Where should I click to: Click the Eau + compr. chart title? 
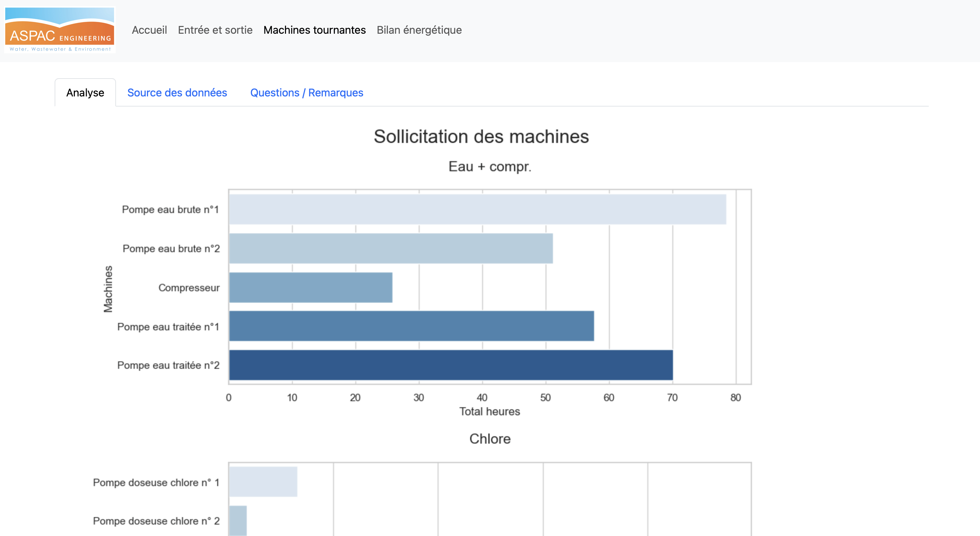click(490, 166)
